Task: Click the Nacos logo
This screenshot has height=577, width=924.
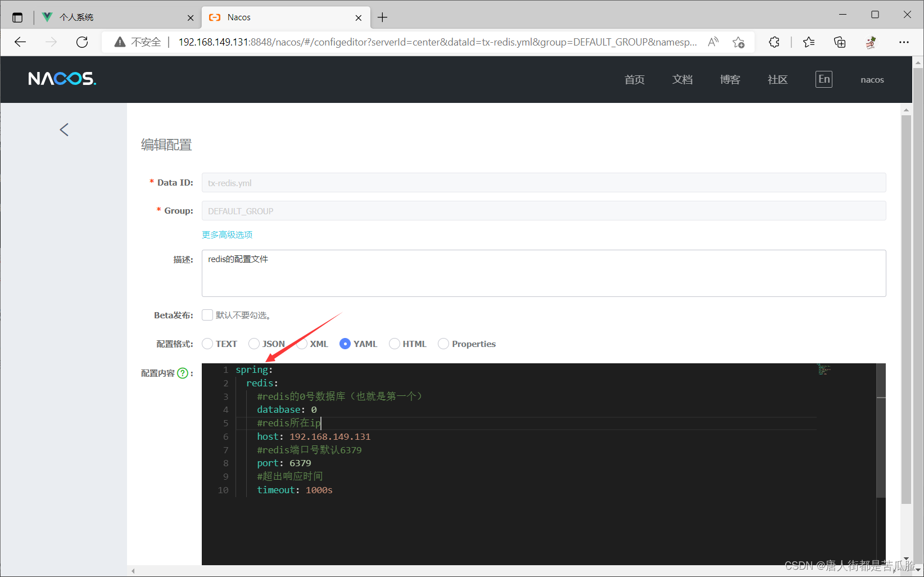Action: click(62, 79)
